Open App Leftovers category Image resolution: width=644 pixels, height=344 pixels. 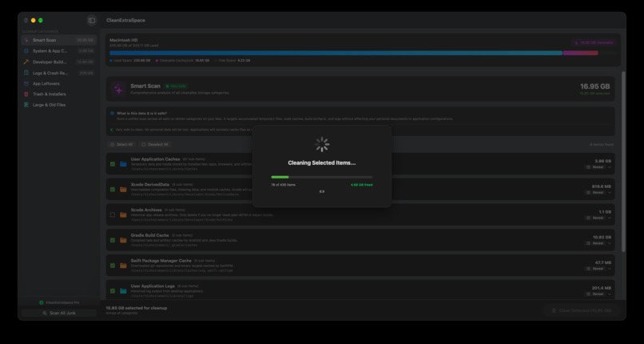pos(59,83)
